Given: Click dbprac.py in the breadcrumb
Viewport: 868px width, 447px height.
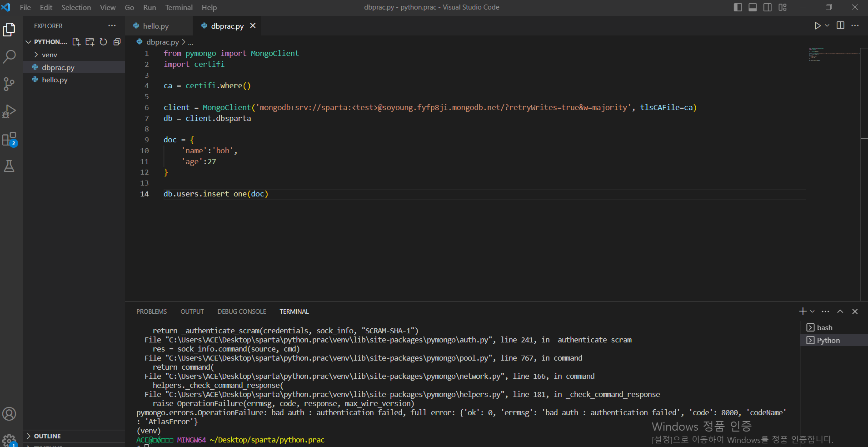Looking at the screenshot, I should pos(162,42).
